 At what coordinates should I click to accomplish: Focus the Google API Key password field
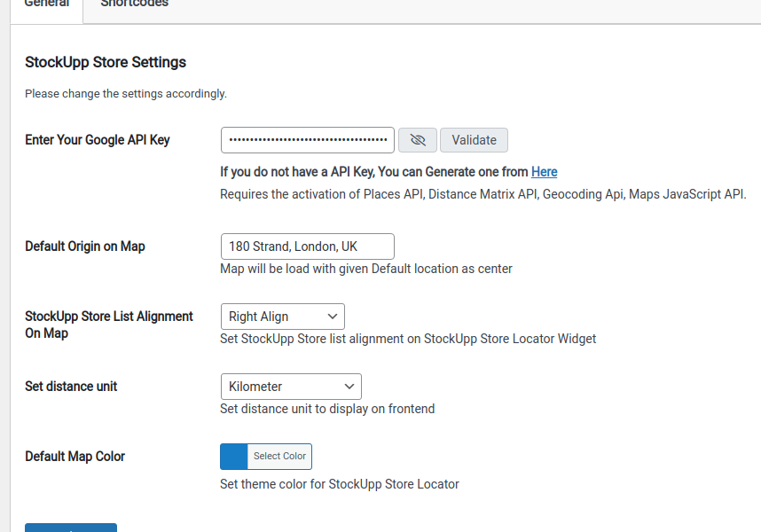tap(307, 140)
